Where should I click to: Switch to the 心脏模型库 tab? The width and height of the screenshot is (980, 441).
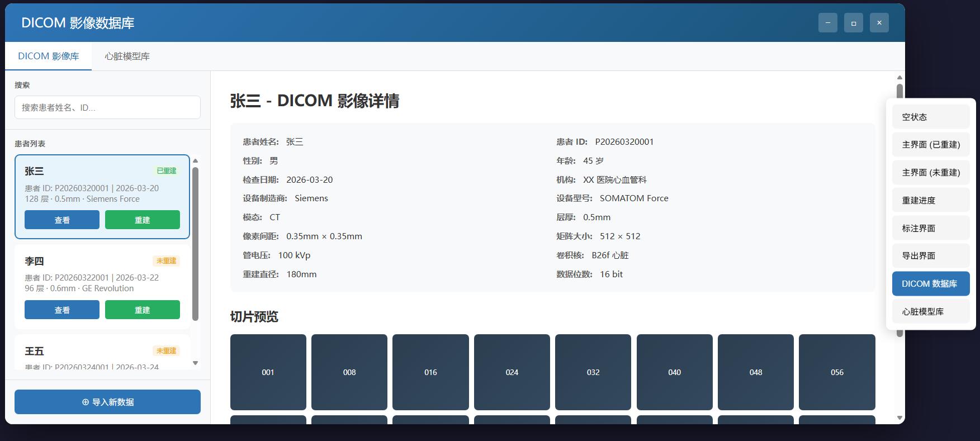point(127,56)
